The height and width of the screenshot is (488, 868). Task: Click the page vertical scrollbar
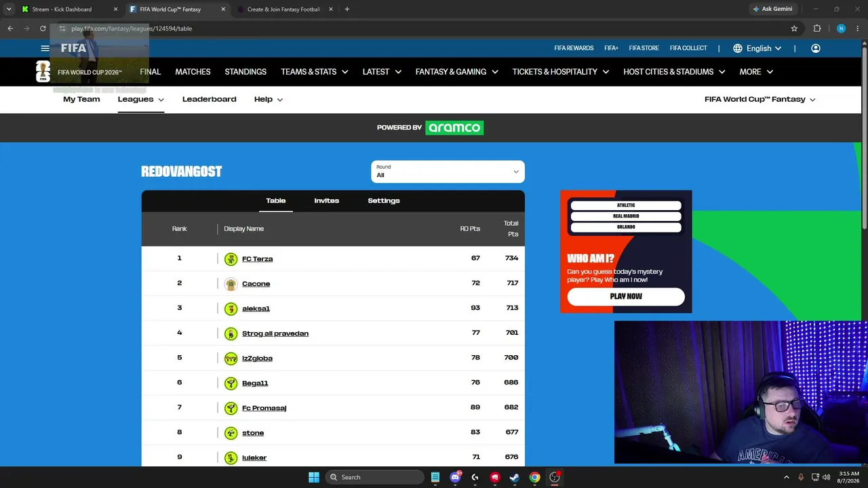click(865, 139)
